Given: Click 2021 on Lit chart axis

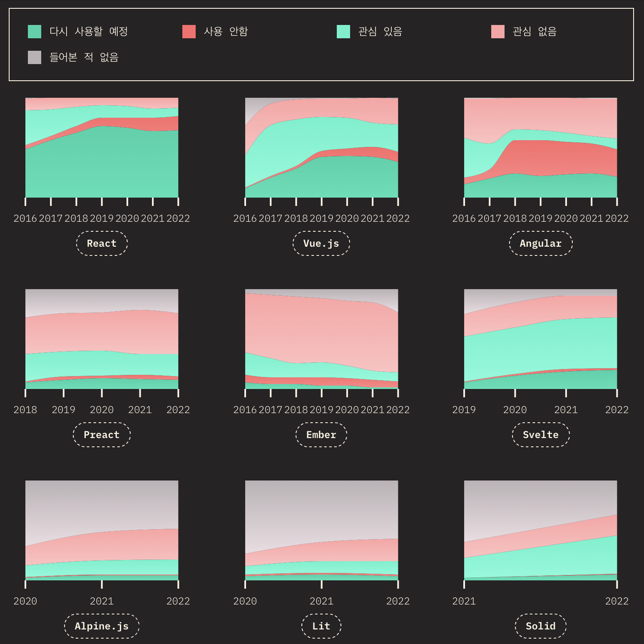Looking at the screenshot, I should tap(321, 601).
